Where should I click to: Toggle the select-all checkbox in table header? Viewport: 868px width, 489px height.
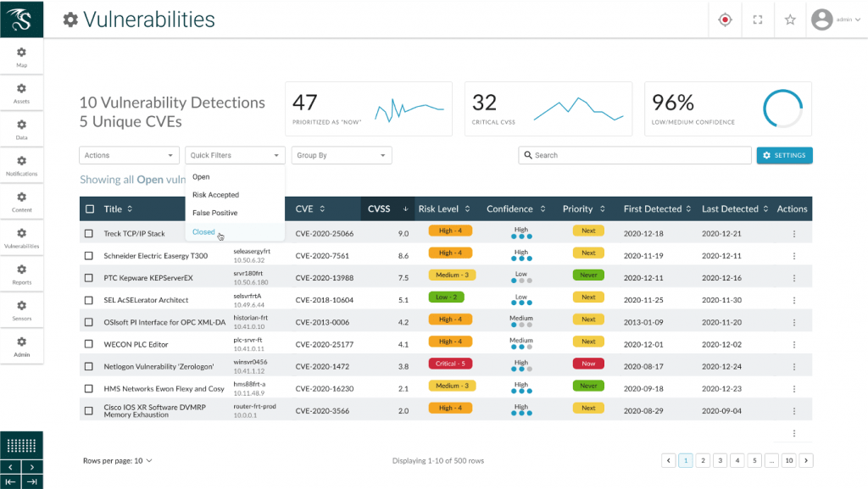pos(90,209)
